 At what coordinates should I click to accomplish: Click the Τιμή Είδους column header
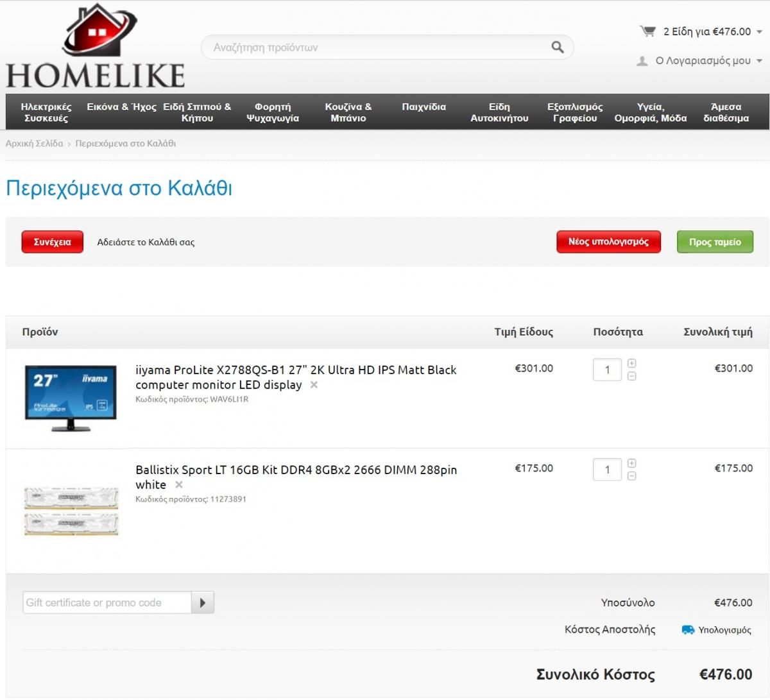524,332
